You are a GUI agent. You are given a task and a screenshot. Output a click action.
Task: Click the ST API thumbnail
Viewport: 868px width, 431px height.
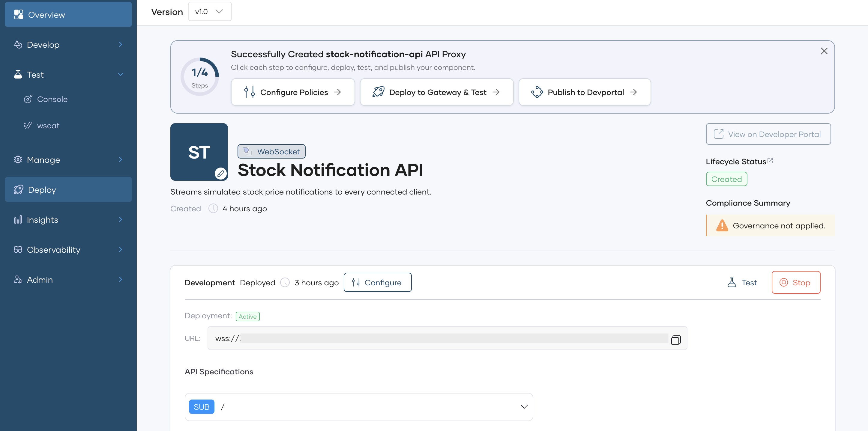point(199,152)
